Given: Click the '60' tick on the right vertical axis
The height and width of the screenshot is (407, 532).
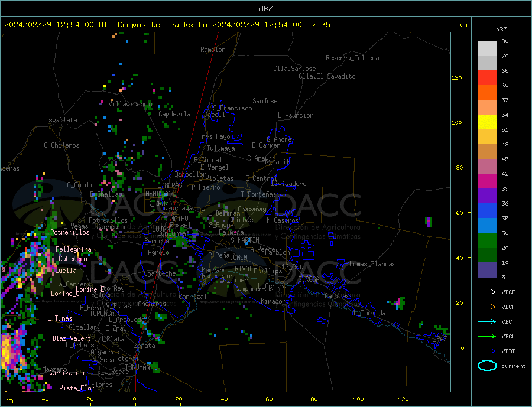Looking at the screenshot, I should pyautogui.click(x=459, y=213).
